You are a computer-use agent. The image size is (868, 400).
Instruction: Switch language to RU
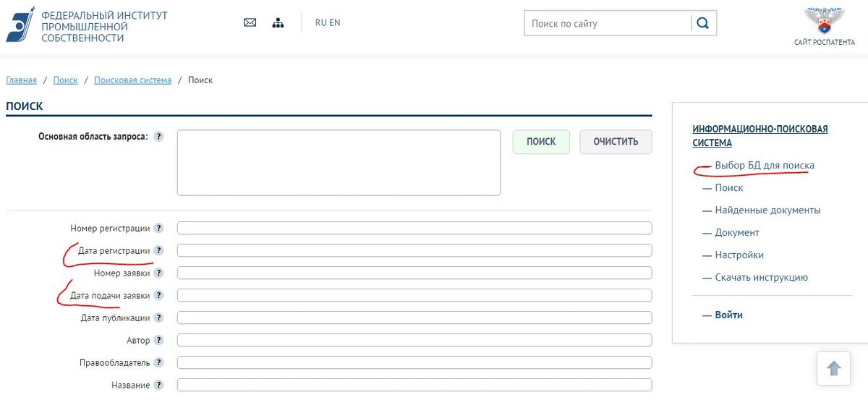(x=320, y=22)
